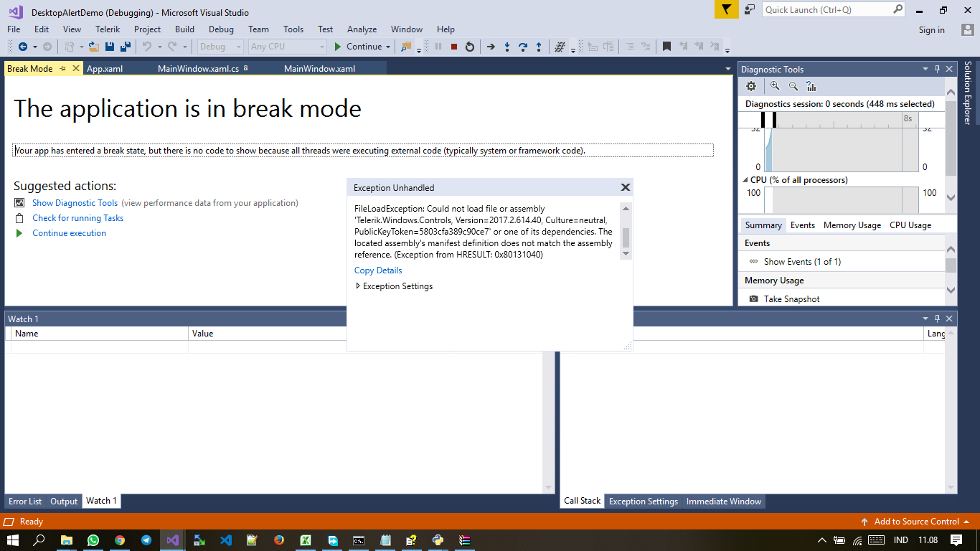Viewport: 980px width, 551px height.
Task: Click the Continue execution link
Action: 69,233
